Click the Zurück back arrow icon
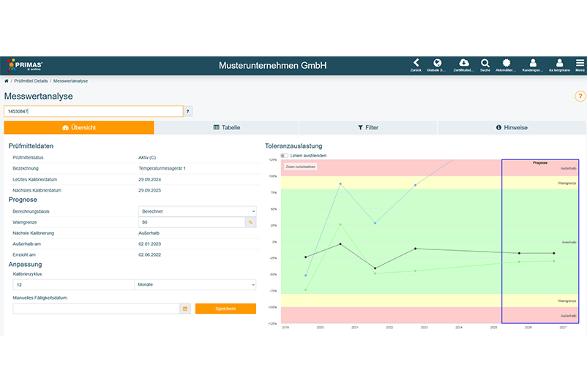Viewport: 587px width, 392px height. coord(416,64)
